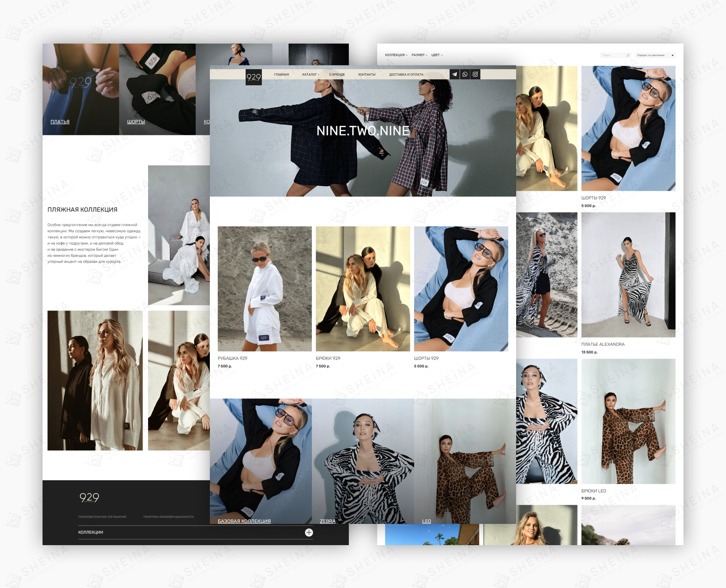Open the WhatsApp icon link

click(465, 74)
